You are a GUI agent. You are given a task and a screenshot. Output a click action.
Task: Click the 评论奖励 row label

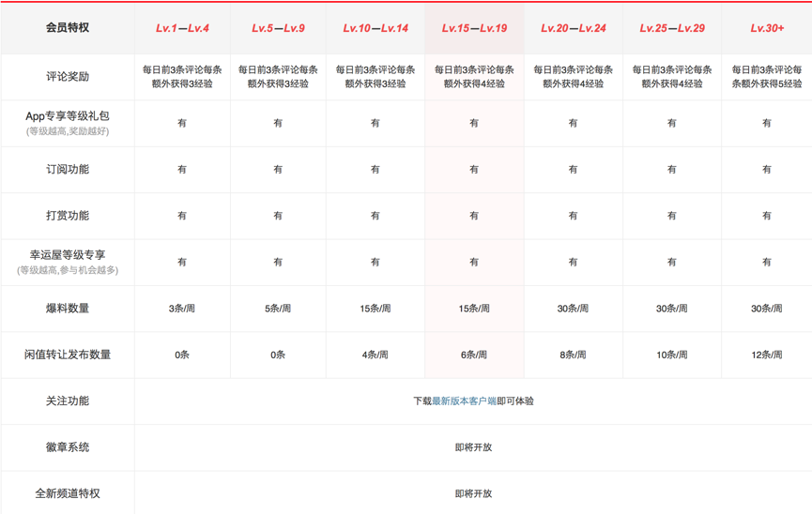point(68,77)
